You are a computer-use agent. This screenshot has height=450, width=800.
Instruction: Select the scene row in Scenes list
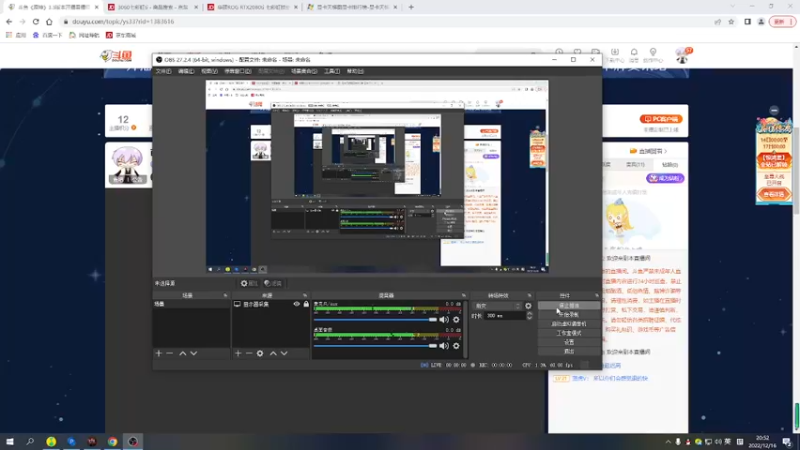191,304
